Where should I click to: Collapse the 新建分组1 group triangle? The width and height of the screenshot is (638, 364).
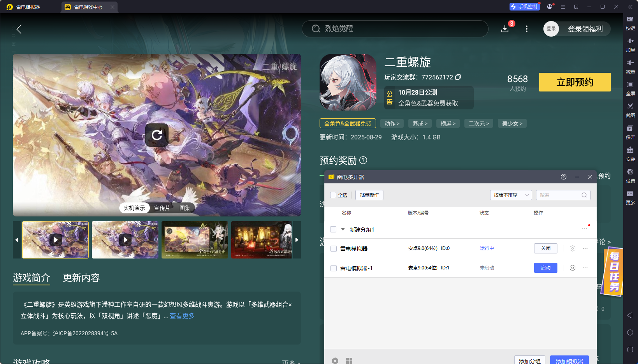[343, 229]
